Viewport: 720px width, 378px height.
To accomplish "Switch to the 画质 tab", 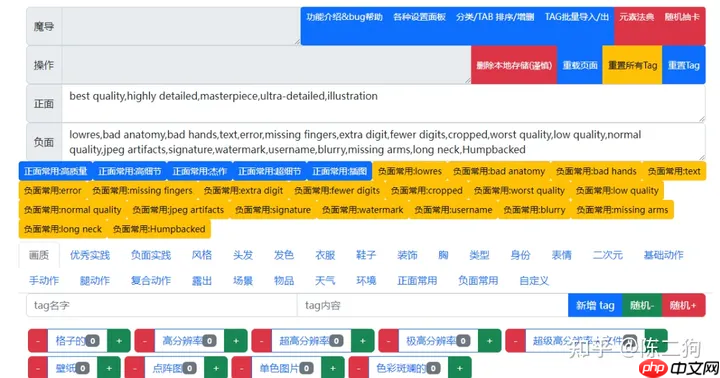I will click(39, 255).
